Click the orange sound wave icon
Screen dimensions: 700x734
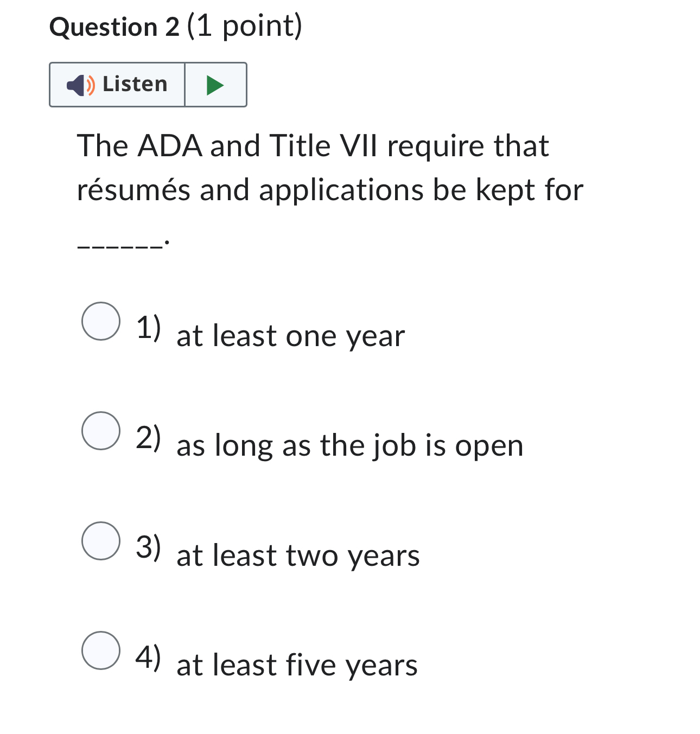(x=88, y=84)
